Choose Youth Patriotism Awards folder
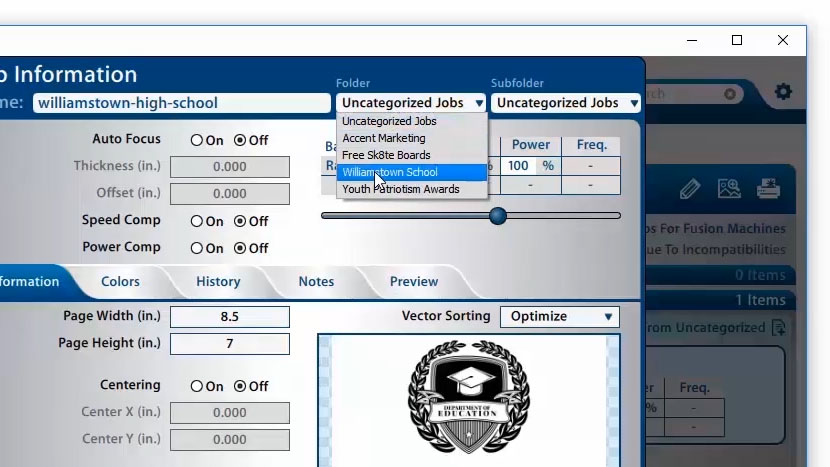830x467 pixels. [x=401, y=189]
